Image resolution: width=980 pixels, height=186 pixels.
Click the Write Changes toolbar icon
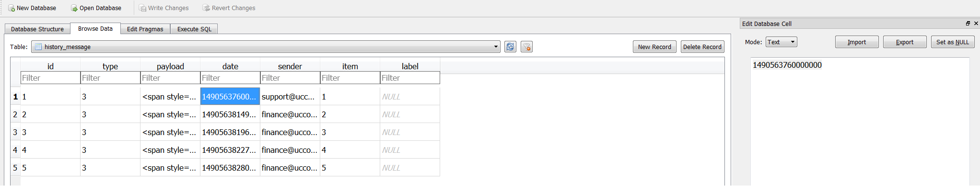(x=143, y=8)
